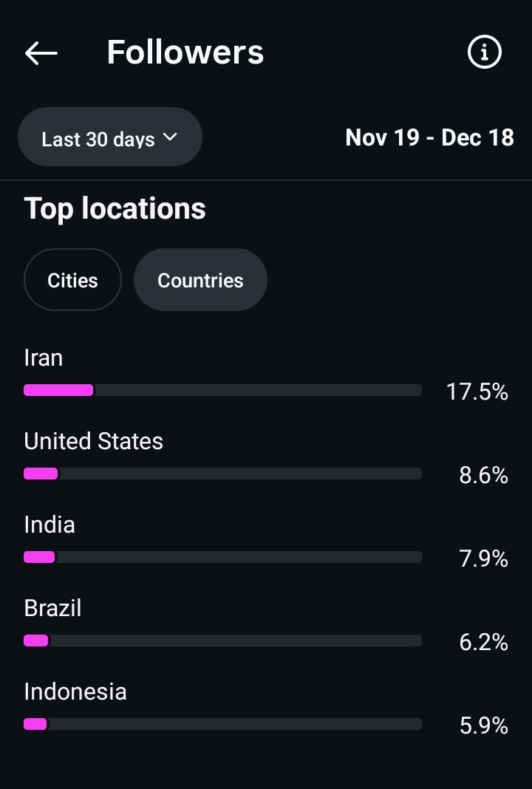Viewport: 532px width, 789px height.
Task: Click the Iran percentage bar
Action: (x=222, y=390)
